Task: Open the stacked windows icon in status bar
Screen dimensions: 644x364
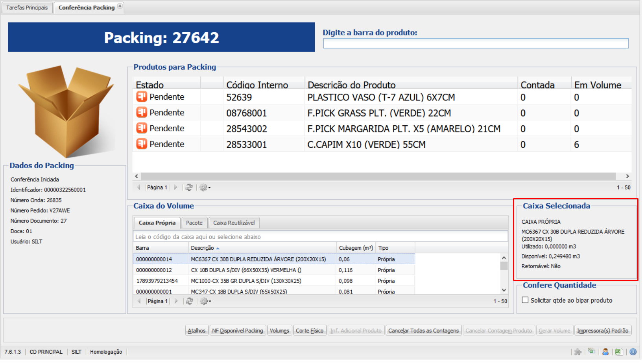Action: pyautogui.click(x=591, y=352)
